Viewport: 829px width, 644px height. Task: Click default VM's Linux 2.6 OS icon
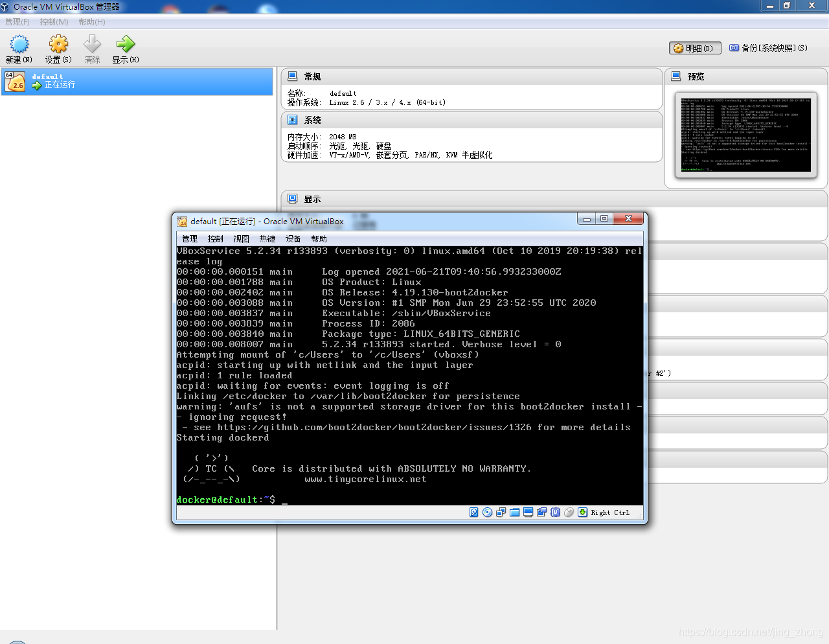pos(15,81)
